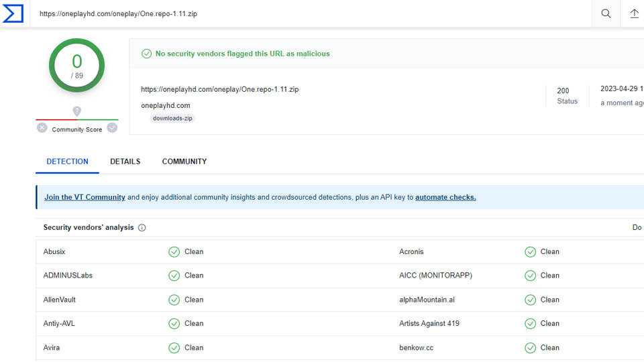
Task: Click the detection score circle 0/89
Action: [76, 65]
